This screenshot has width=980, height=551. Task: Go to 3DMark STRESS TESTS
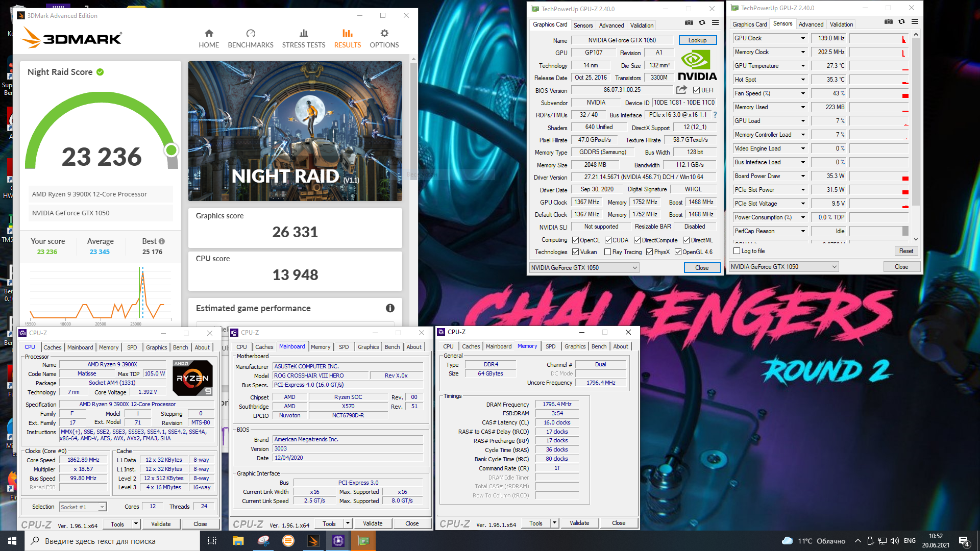[x=304, y=39]
